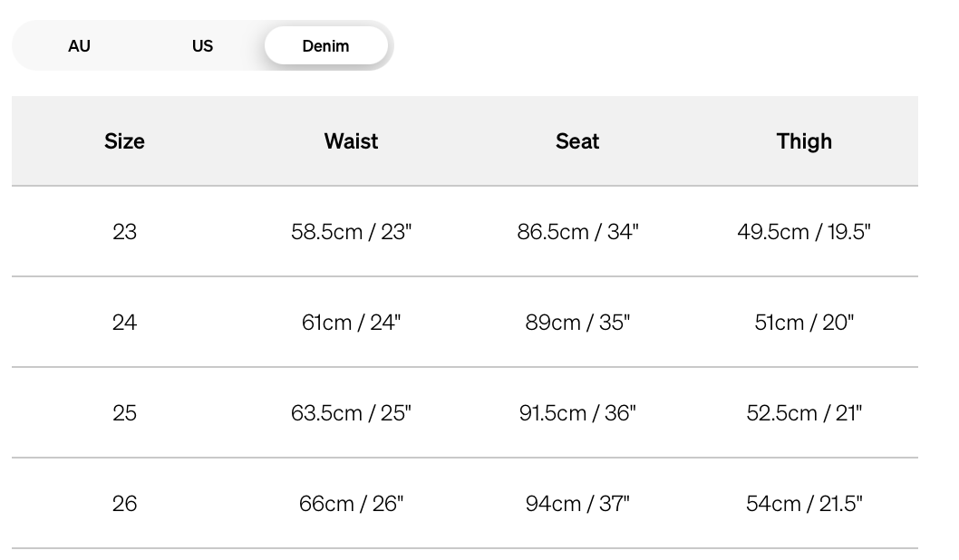This screenshot has width=959, height=560.
Task: Click the Waist column header
Action: pos(351,141)
